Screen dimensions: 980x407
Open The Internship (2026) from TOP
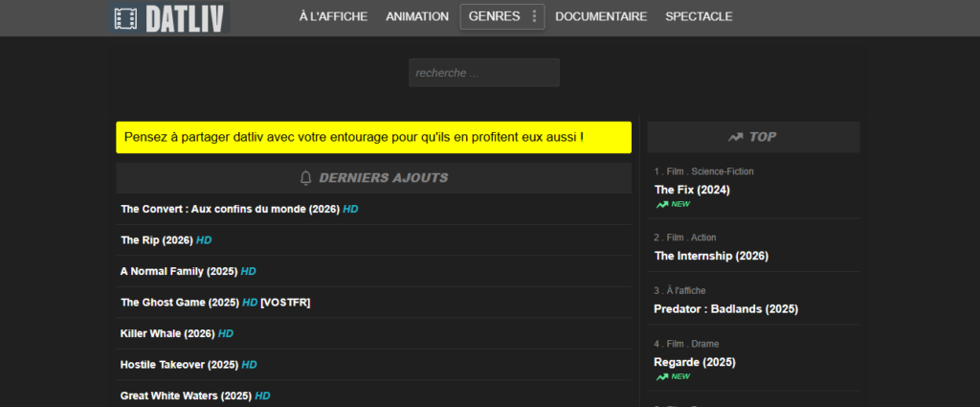(711, 256)
